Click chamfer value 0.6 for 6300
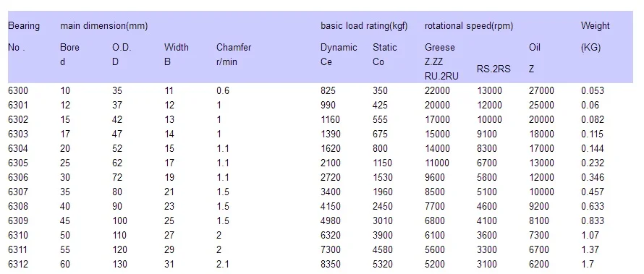Viewport: 644px width, 274px height. [223, 90]
